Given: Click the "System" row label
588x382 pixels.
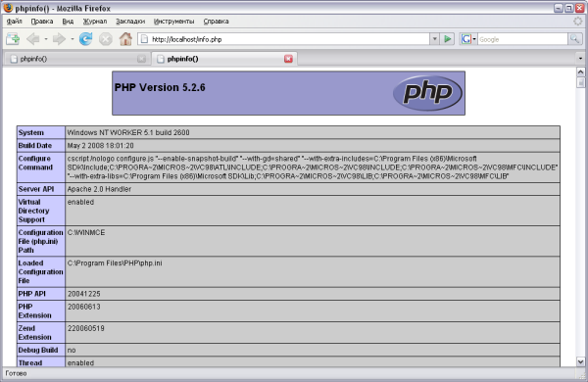Looking at the screenshot, I should coord(31,132).
